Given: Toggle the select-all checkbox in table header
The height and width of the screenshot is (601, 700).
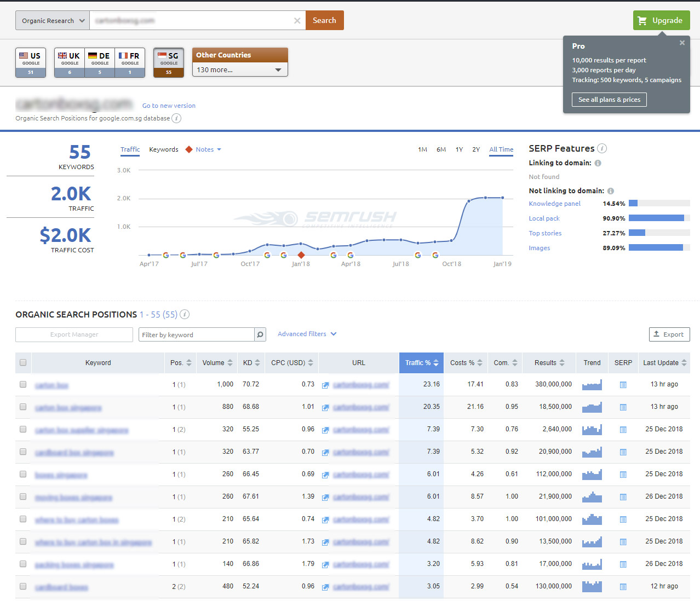Looking at the screenshot, I should [x=23, y=362].
